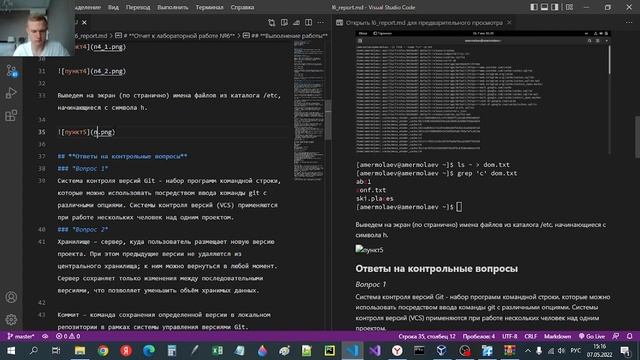Click the file breadcrumb l6_report.md

[91, 36]
